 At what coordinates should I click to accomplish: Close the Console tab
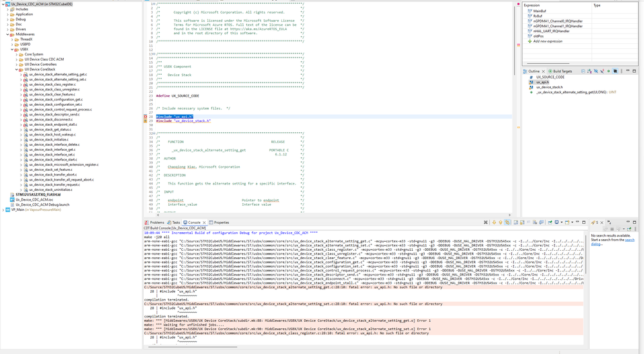tap(204, 222)
